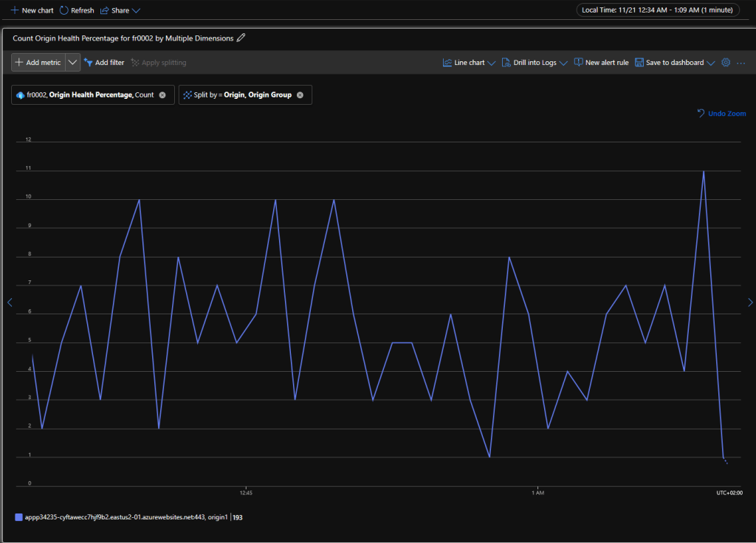Click the New alert rule button
756x543 pixels.
[x=601, y=63]
